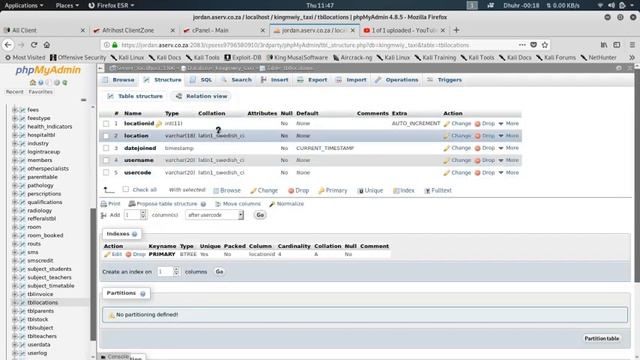The image size is (640, 360).
Task: Open the Export tab
Action: (313, 80)
